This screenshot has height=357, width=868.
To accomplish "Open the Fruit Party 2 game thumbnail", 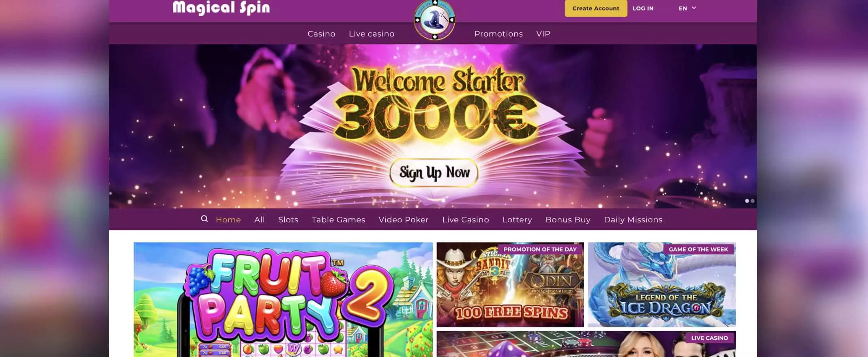I will (283, 299).
